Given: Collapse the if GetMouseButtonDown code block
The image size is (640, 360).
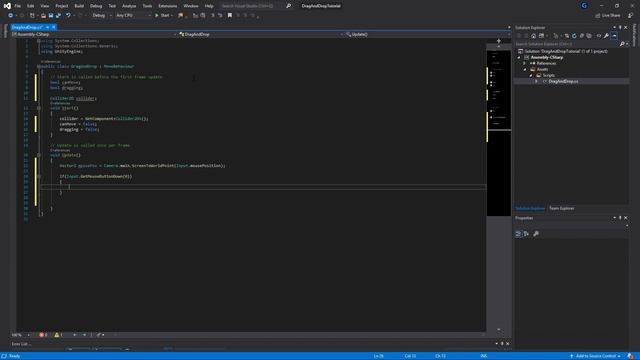Looking at the screenshot, I should [x=39, y=177].
